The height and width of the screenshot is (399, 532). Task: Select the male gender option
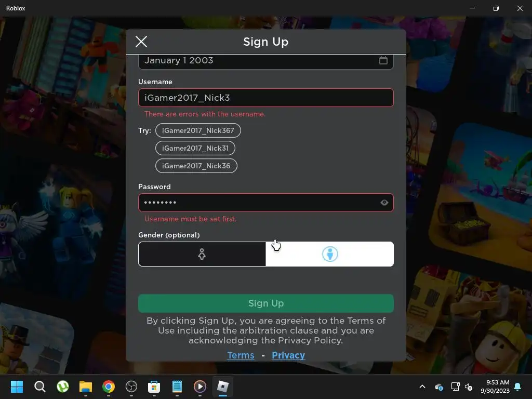330,254
